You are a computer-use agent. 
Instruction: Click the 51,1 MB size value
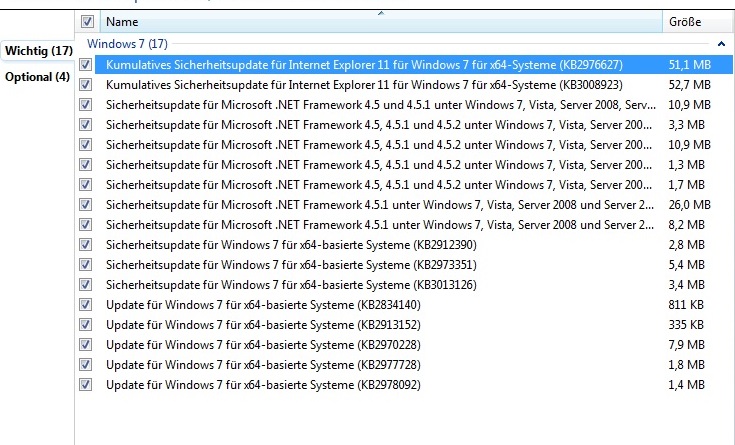point(690,65)
